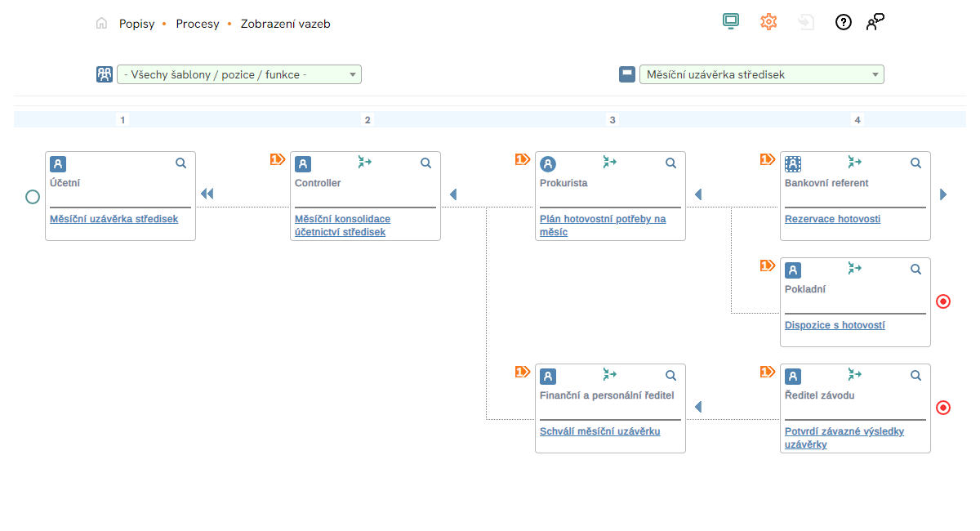The width and height of the screenshot is (980, 531).
Task: Toggle the collapse icon next to process dropdown
Action: coord(627,74)
